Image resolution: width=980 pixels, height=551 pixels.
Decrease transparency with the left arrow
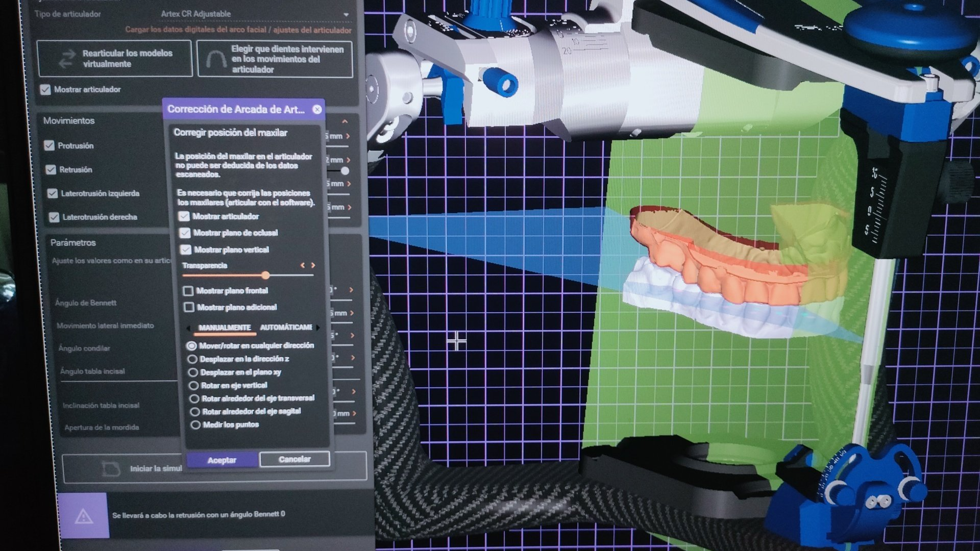tap(303, 265)
